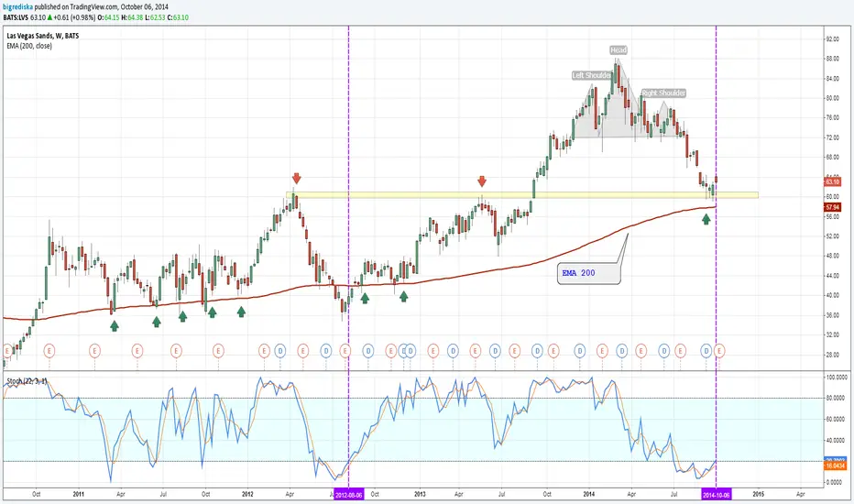Click the 2012 year label on time axis
Screen dimensions: 854x504
[x=247, y=494]
